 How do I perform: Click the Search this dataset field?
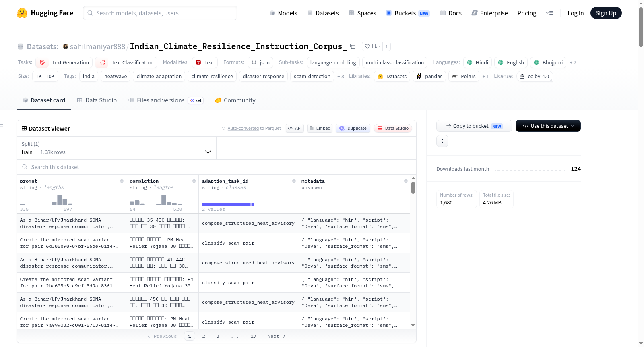pos(217,167)
